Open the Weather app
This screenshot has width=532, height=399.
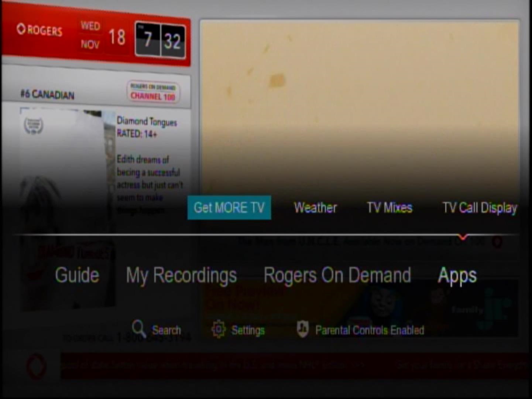click(x=315, y=208)
